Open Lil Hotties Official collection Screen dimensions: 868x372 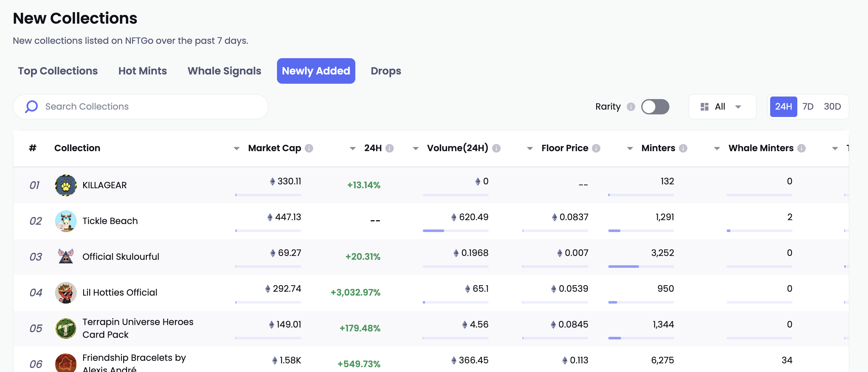tap(120, 292)
